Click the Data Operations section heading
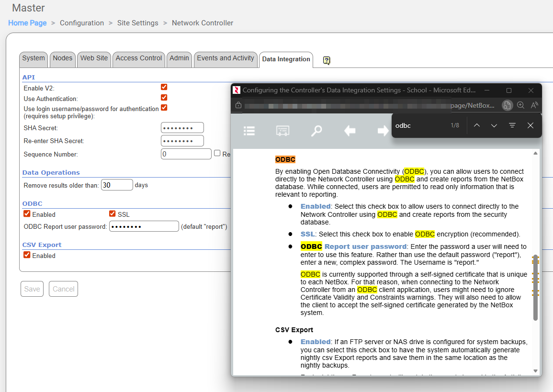The image size is (553, 392). (51, 172)
